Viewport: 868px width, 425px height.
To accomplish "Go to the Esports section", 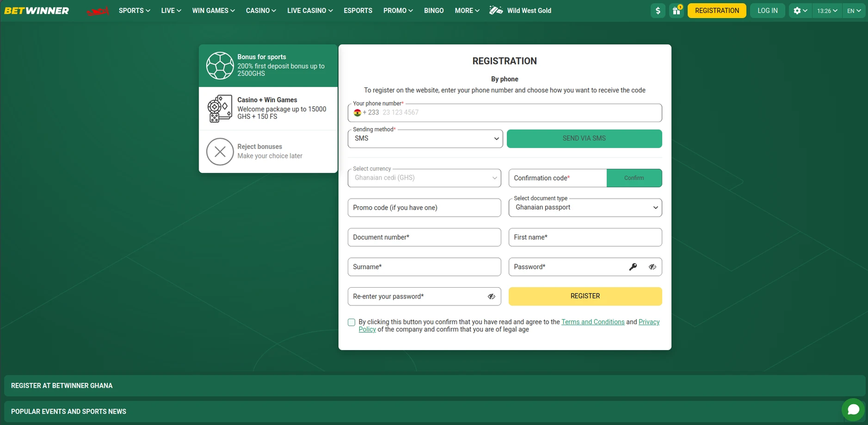I will pos(358,11).
